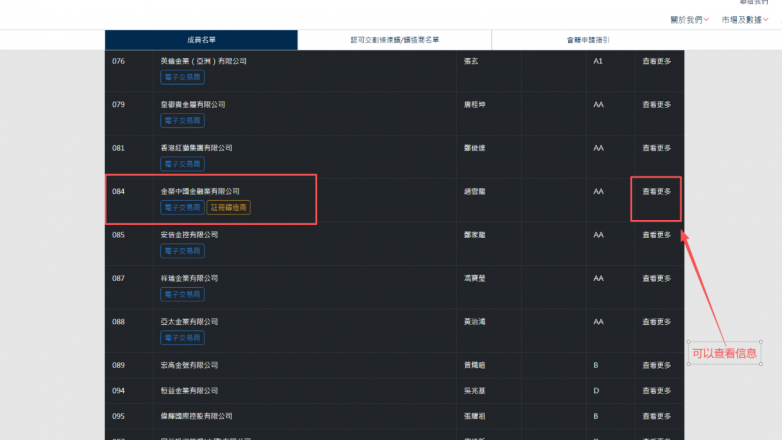Select company name 宏高金號有限公司

[x=189, y=365]
